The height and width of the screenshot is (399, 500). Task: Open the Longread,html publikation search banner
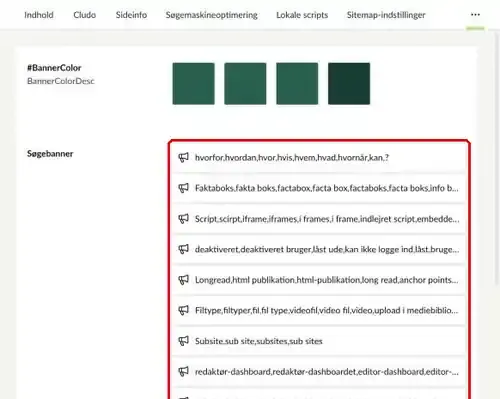(319, 280)
